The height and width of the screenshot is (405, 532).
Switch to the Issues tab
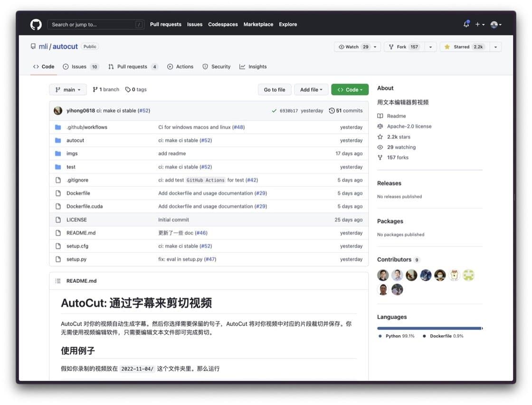79,67
